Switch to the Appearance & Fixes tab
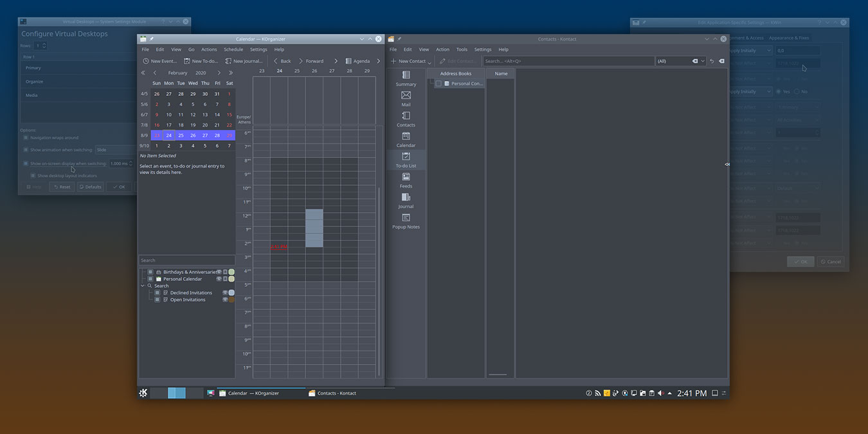This screenshot has height=434, width=868. point(788,37)
